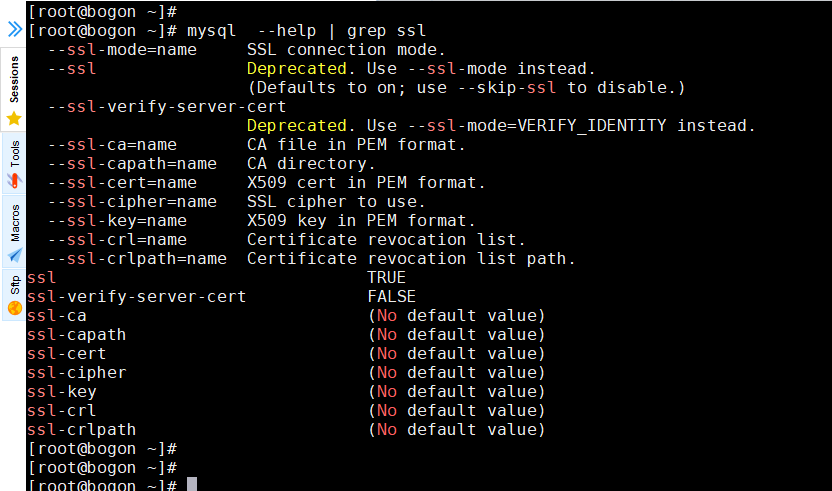Click 'X509 cert in PEM format.' text
The height and width of the screenshot is (491, 832).
click(x=366, y=183)
